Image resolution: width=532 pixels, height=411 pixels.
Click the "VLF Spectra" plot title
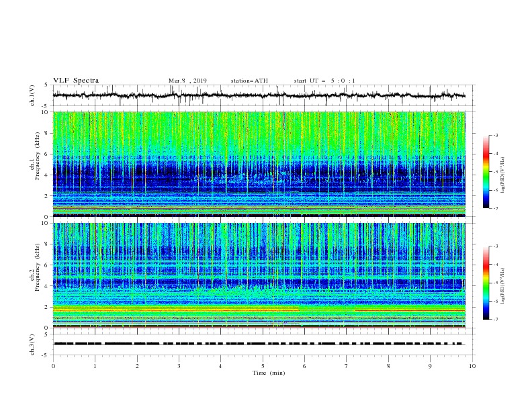pos(76,81)
